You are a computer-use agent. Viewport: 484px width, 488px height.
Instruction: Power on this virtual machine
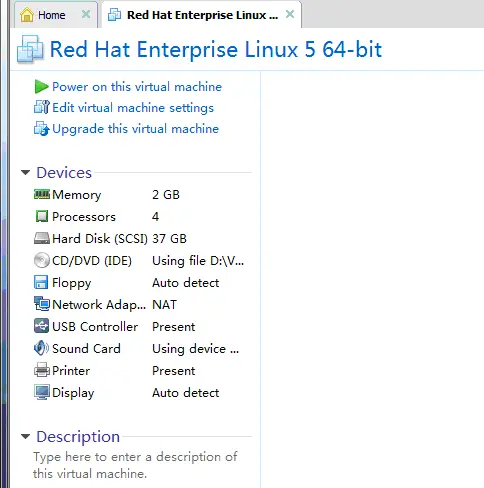point(137,87)
